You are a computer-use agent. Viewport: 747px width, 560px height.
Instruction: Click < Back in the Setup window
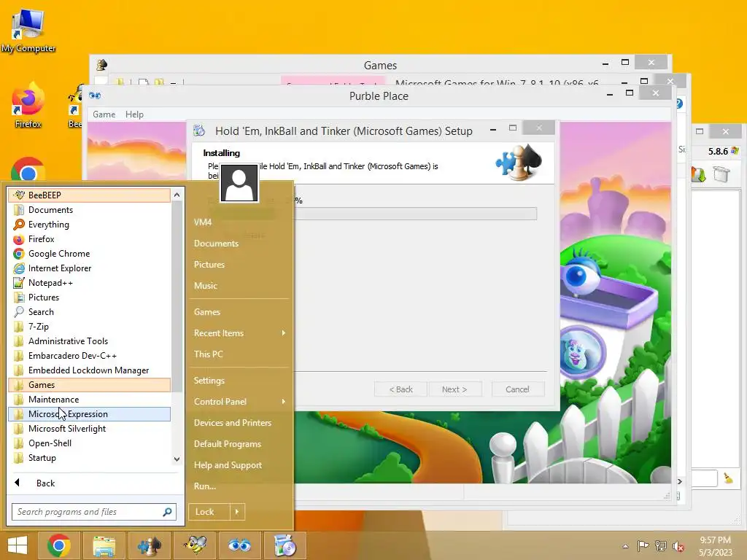(400, 389)
